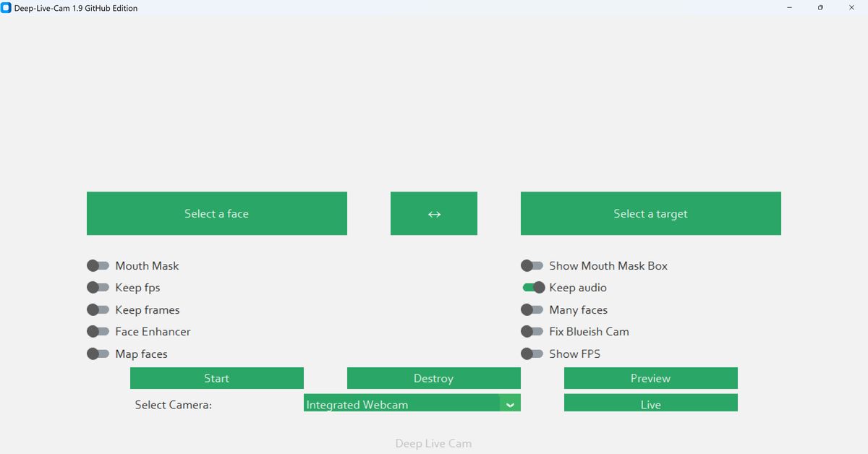Click the Deep-Live-Cam app icon in title bar

point(6,8)
